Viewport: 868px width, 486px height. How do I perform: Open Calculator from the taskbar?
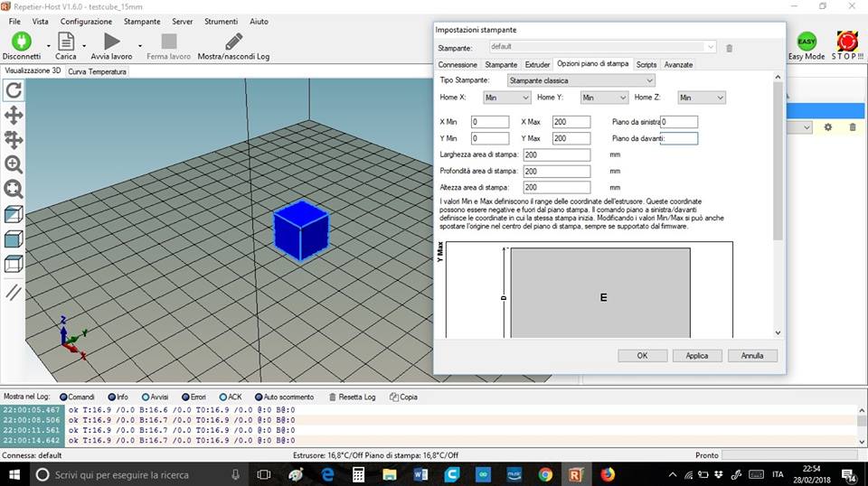pos(359,474)
